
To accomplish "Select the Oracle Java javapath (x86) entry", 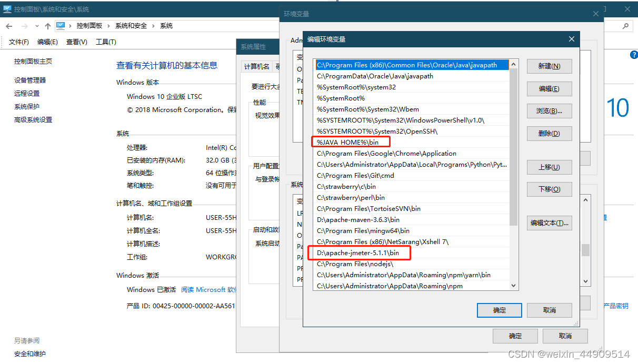I will pos(411,65).
